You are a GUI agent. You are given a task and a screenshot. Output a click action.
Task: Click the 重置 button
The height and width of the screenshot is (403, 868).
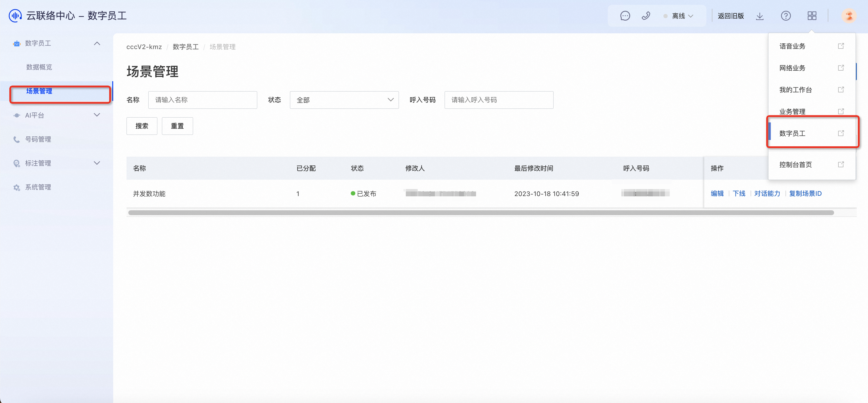(x=177, y=126)
